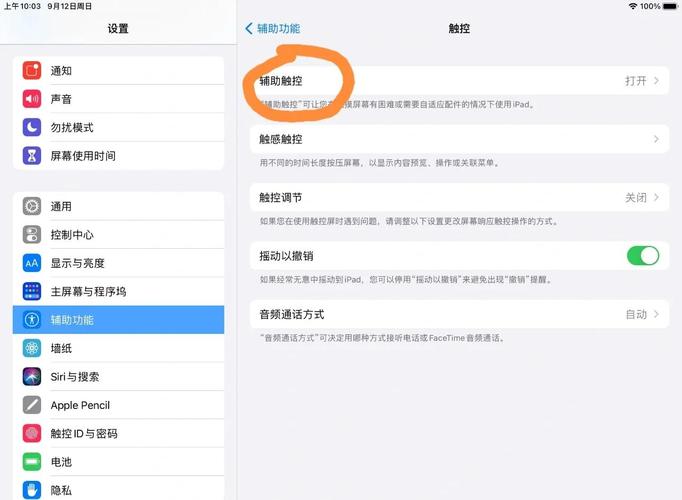Tap the blue 隐私 hand icon
Image resolution: width=682 pixels, height=500 pixels.
pos(32,490)
